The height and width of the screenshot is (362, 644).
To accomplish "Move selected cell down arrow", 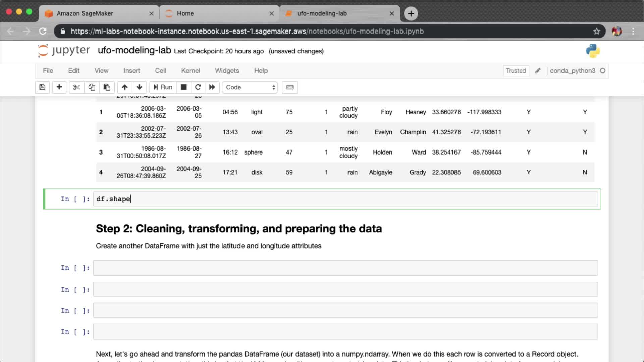I will [139, 87].
